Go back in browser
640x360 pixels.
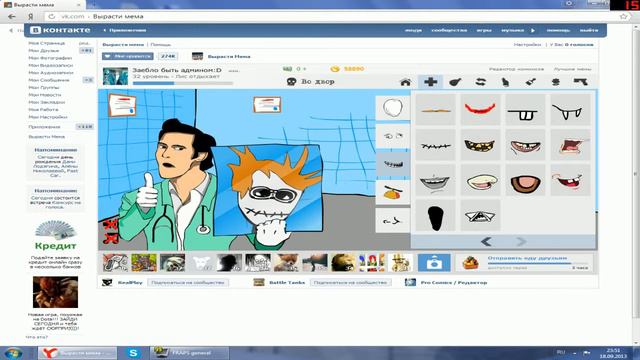(x=12, y=17)
